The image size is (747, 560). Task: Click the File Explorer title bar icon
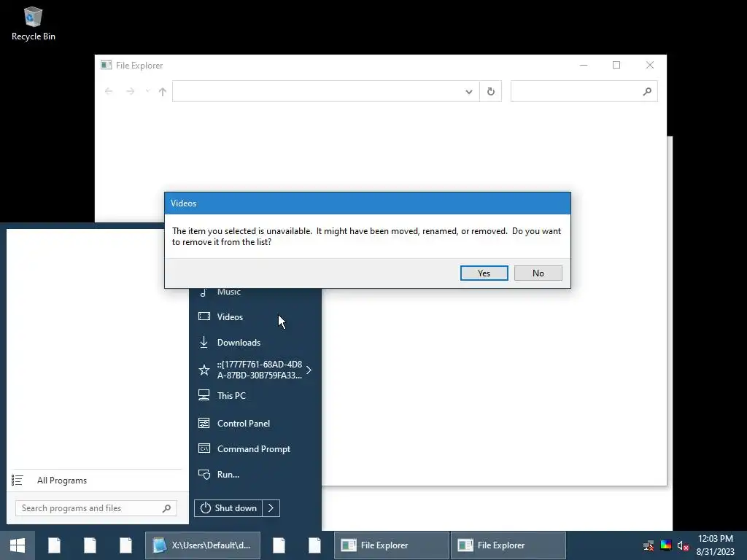coord(107,65)
